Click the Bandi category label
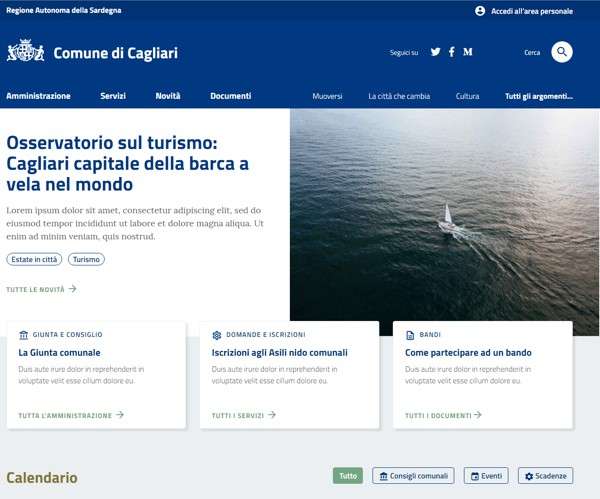The image size is (600, 499). (x=430, y=334)
